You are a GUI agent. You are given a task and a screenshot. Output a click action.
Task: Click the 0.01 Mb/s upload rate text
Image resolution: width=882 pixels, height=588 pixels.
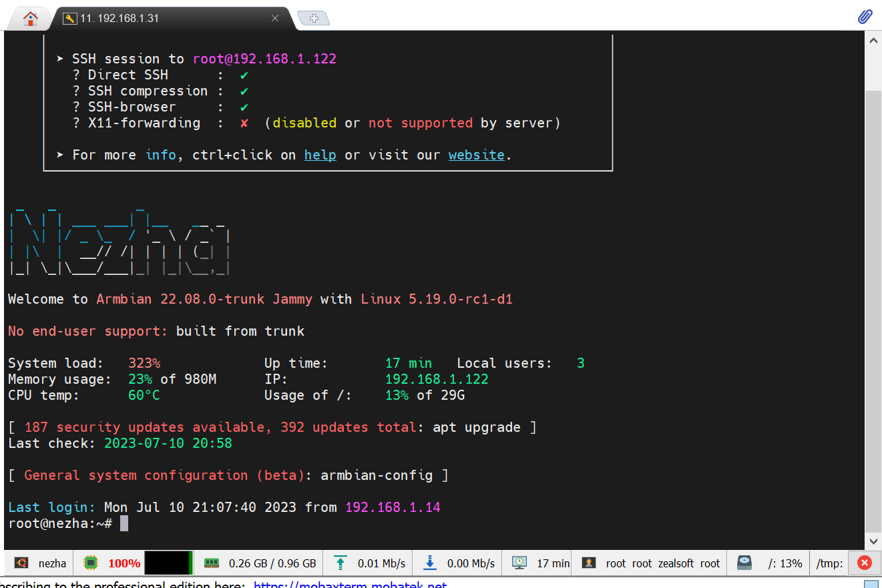click(381, 563)
